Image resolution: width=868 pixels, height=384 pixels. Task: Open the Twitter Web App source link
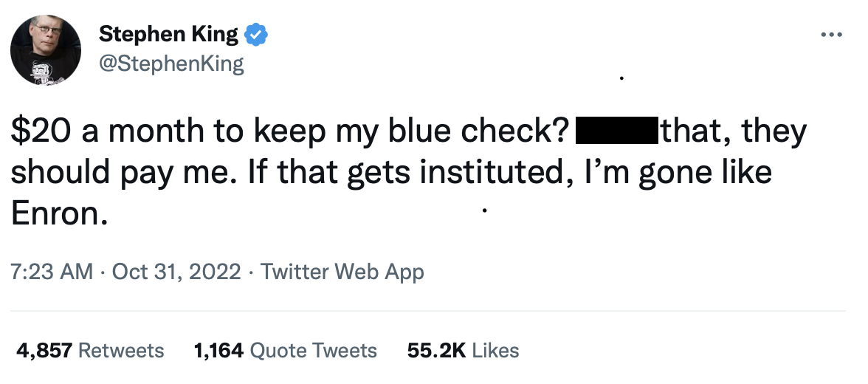click(342, 272)
